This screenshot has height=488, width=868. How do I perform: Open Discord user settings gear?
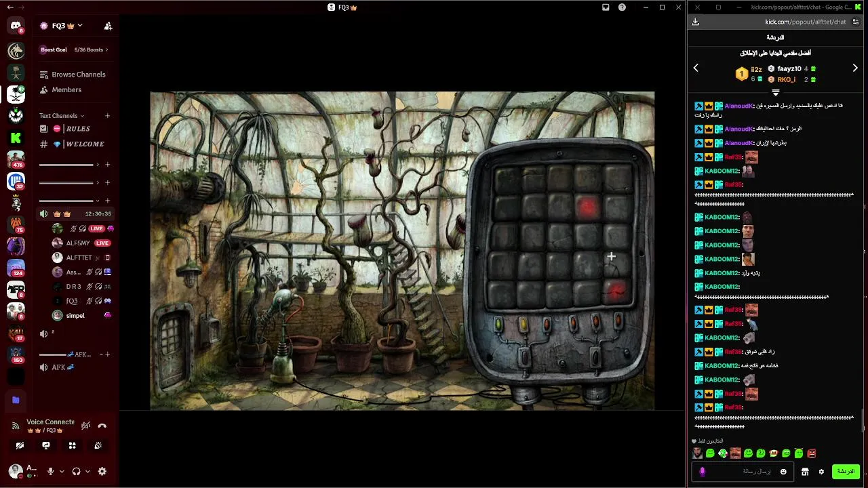pyautogui.click(x=102, y=471)
